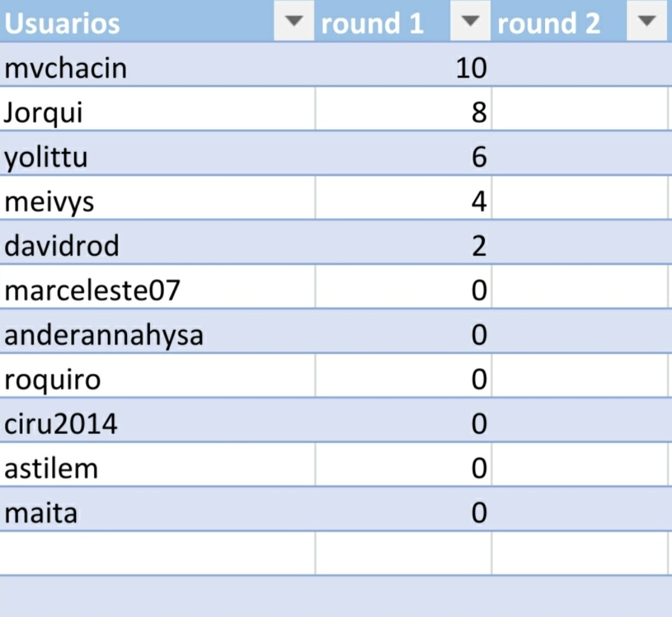Open the round 1 filter dropdown
This screenshot has width=672, height=617.
pos(471,22)
